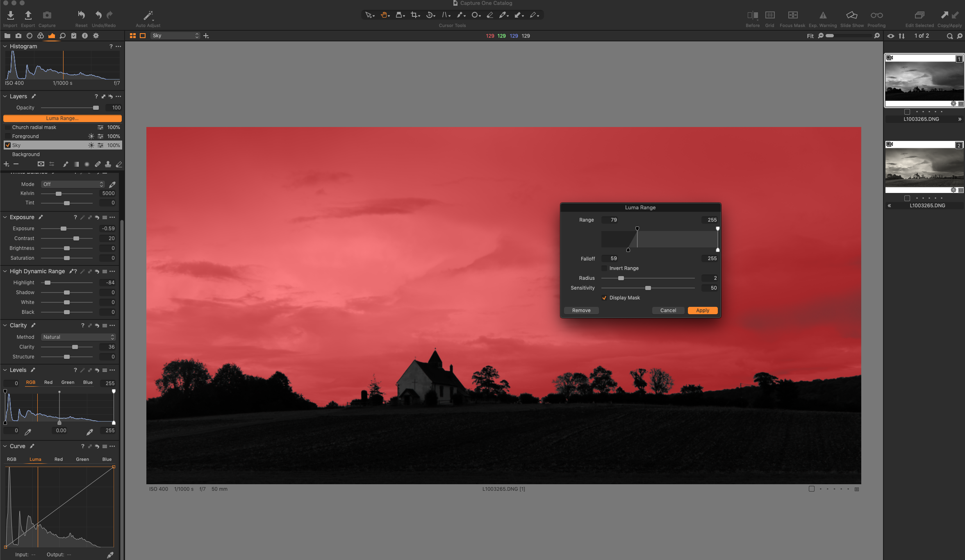Click the Import icon in the toolbar

(10, 16)
